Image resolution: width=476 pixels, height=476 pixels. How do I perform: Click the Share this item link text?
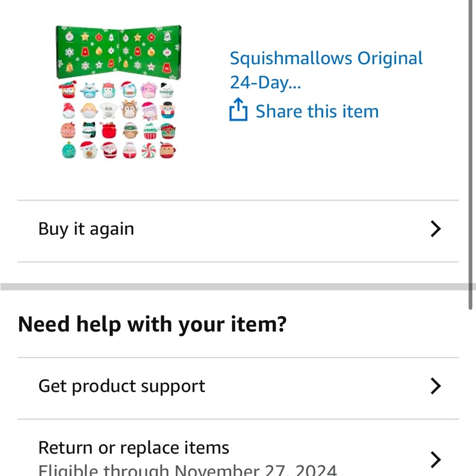tap(317, 111)
